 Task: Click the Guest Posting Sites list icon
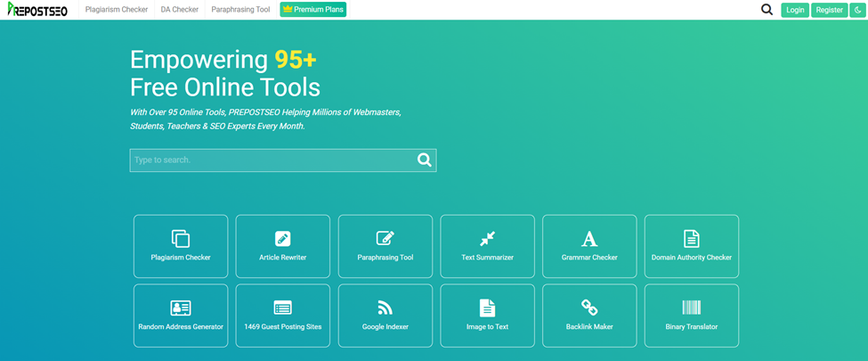click(x=283, y=308)
